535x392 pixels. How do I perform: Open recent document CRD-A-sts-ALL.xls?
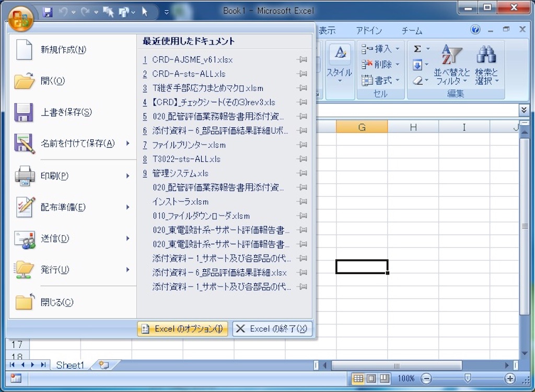189,74
